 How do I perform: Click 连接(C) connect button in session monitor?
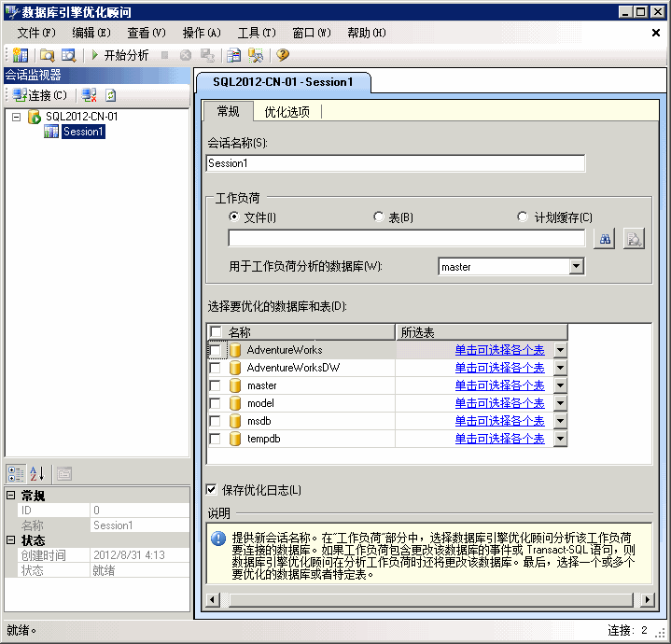click(x=40, y=95)
